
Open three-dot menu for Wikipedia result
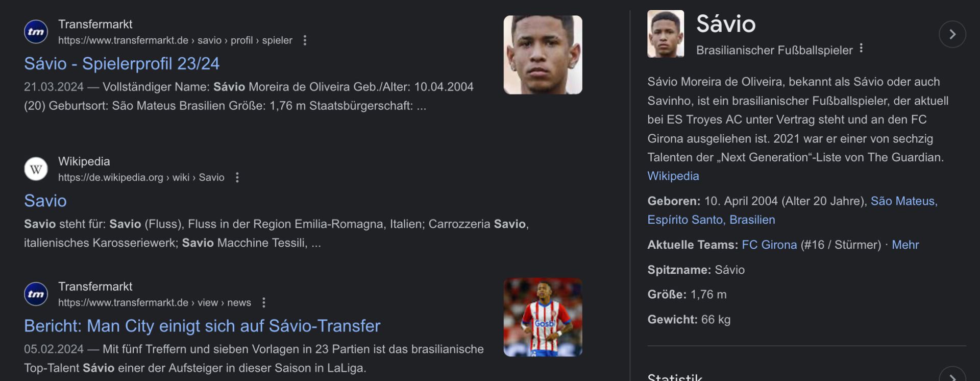coord(237,178)
